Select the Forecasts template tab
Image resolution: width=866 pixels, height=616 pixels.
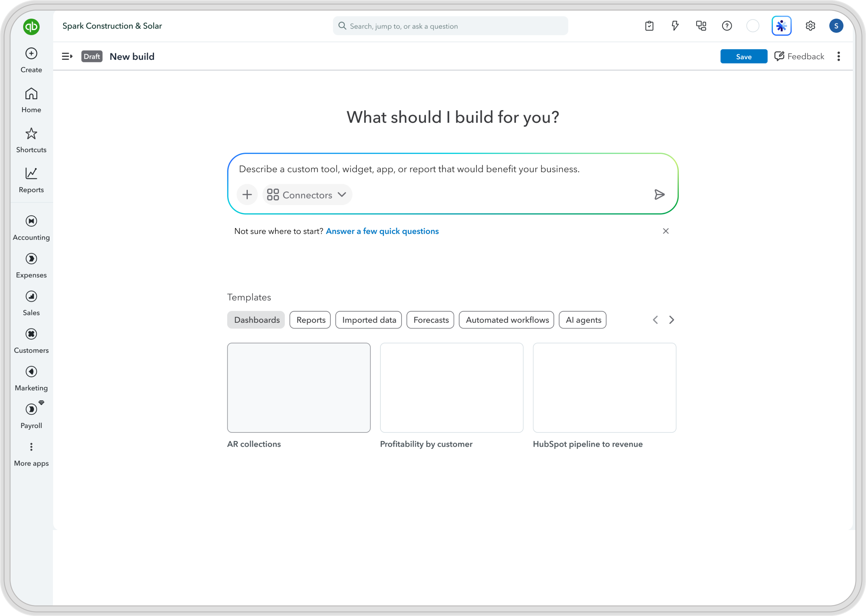[430, 320]
